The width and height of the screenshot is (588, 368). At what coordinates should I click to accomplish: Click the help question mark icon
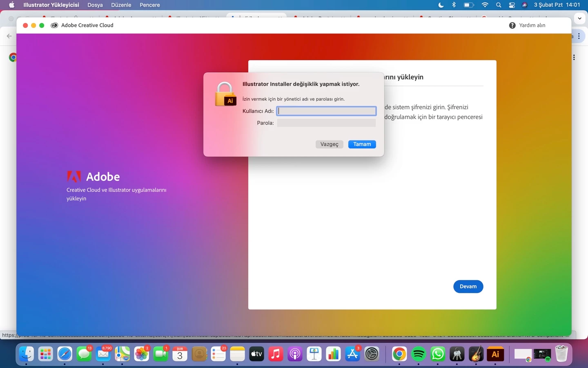[512, 25]
